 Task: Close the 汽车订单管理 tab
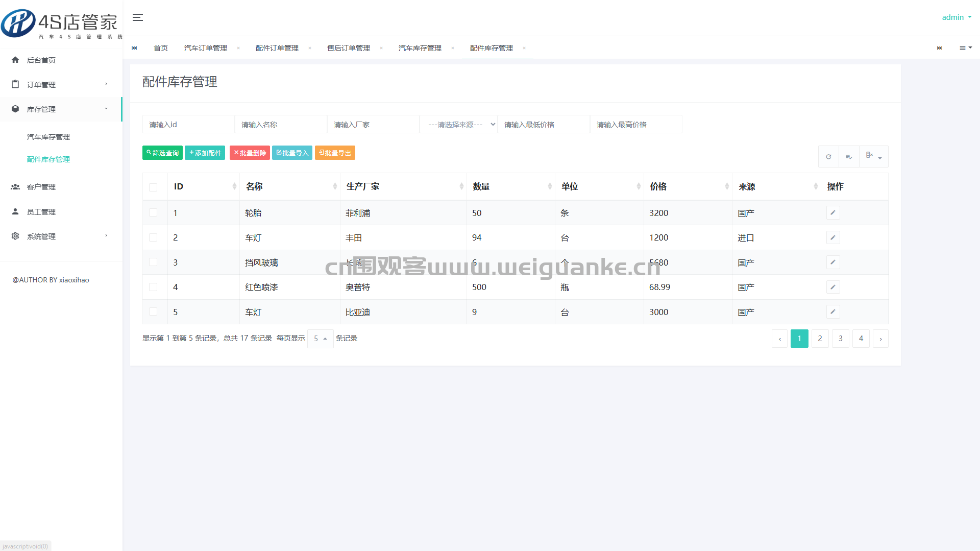click(238, 48)
